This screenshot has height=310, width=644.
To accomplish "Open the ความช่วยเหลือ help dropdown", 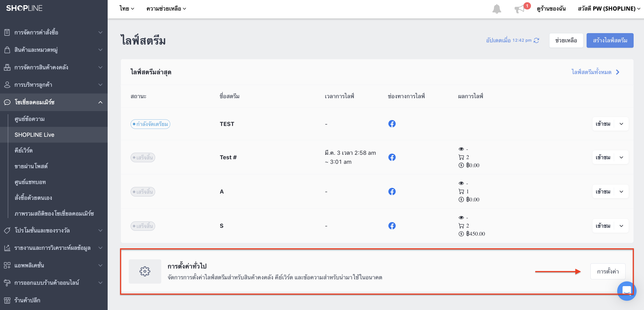I will [166, 9].
